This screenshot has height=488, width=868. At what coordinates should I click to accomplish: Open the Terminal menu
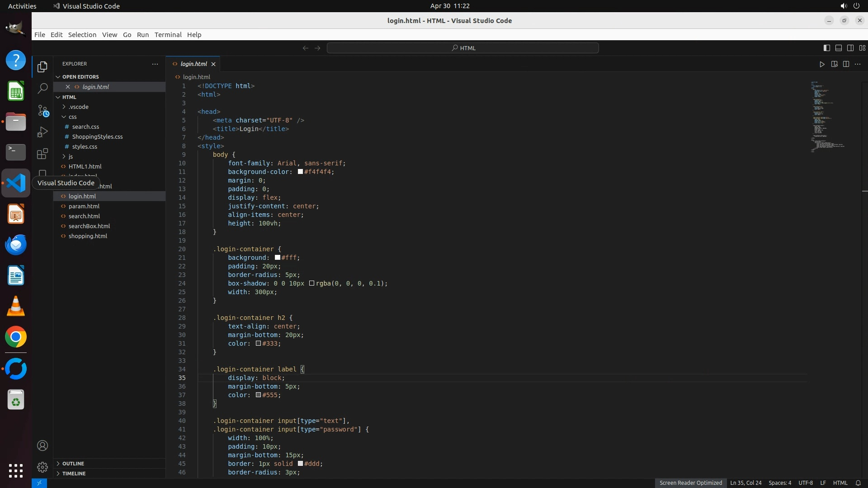point(168,35)
